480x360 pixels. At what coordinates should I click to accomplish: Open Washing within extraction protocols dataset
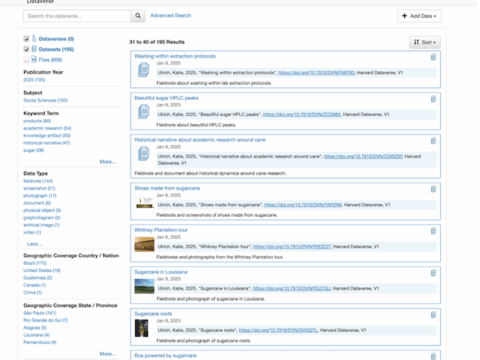(x=175, y=56)
